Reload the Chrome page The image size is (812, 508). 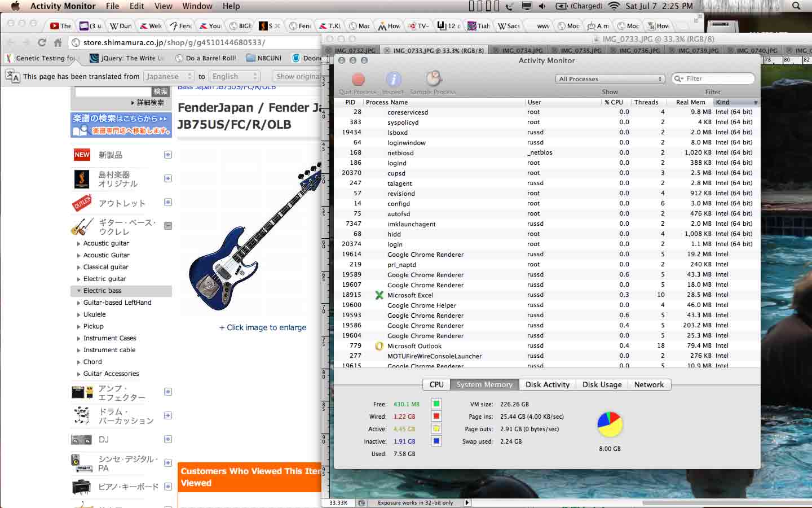pos(42,42)
